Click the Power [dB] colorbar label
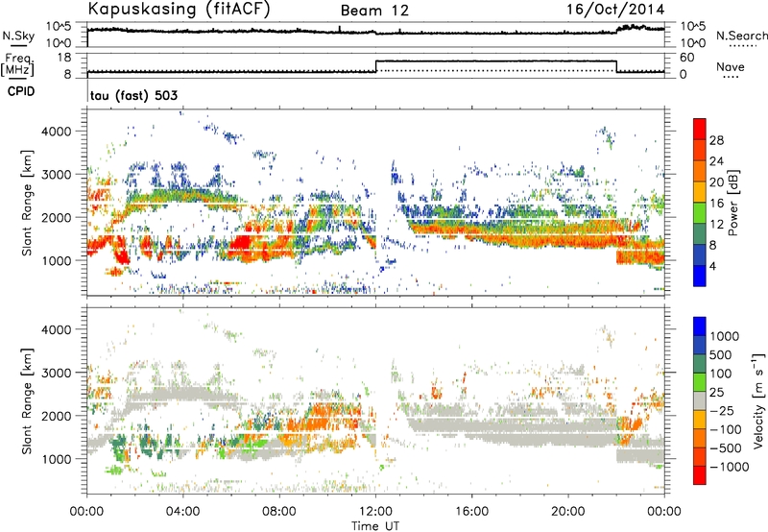768x532 pixels. point(732,203)
